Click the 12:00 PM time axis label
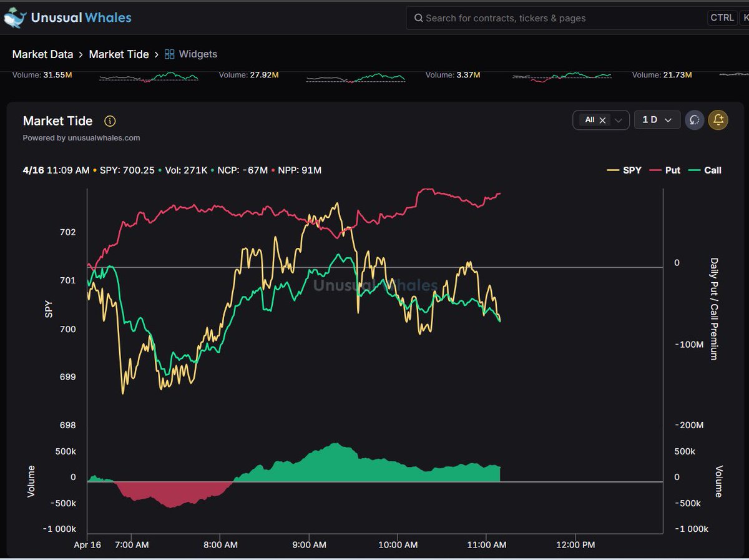Image resolution: width=749 pixels, height=560 pixels. pyautogui.click(x=575, y=544)
